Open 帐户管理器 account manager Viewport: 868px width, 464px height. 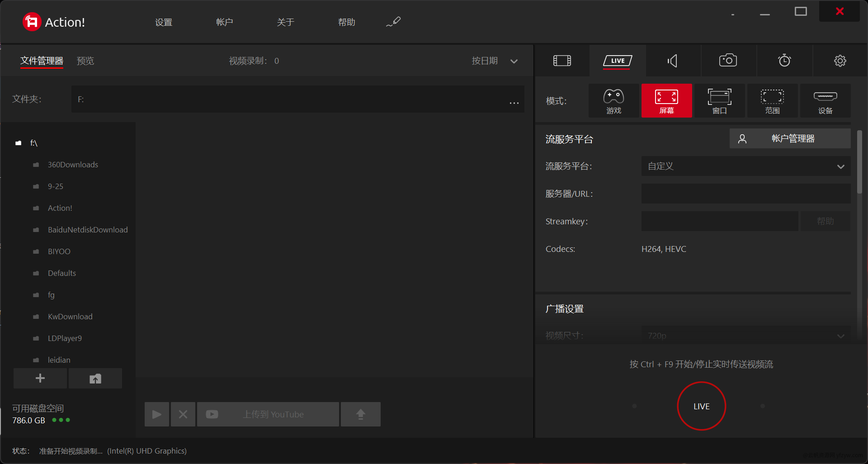(790, 138)
